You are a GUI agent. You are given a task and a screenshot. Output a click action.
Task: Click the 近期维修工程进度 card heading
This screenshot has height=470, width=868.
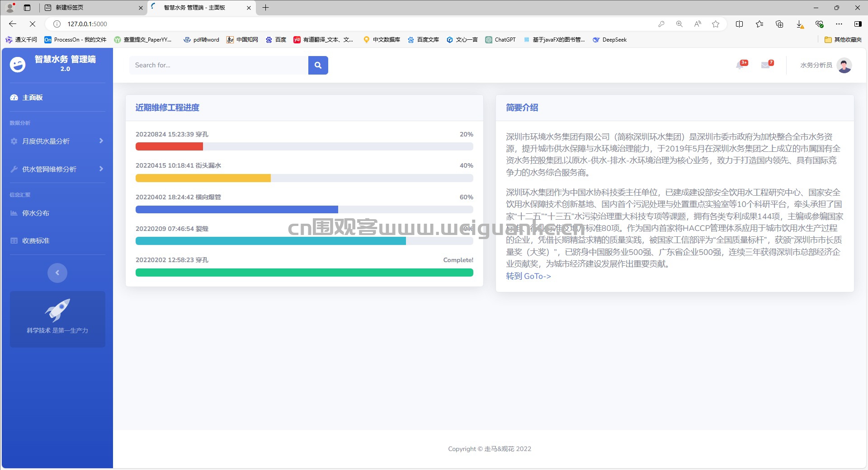pyautogui.click(x=167, y=108)
